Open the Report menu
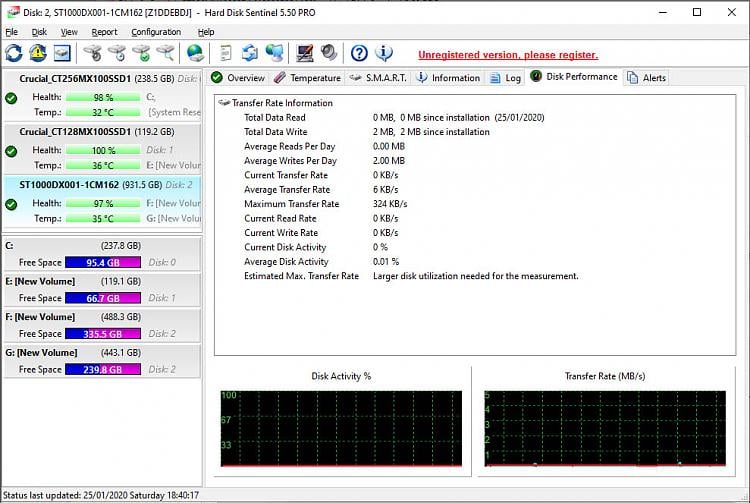This screenshot has height=503, width=750. pyautogui.click(x=104, y=32)
